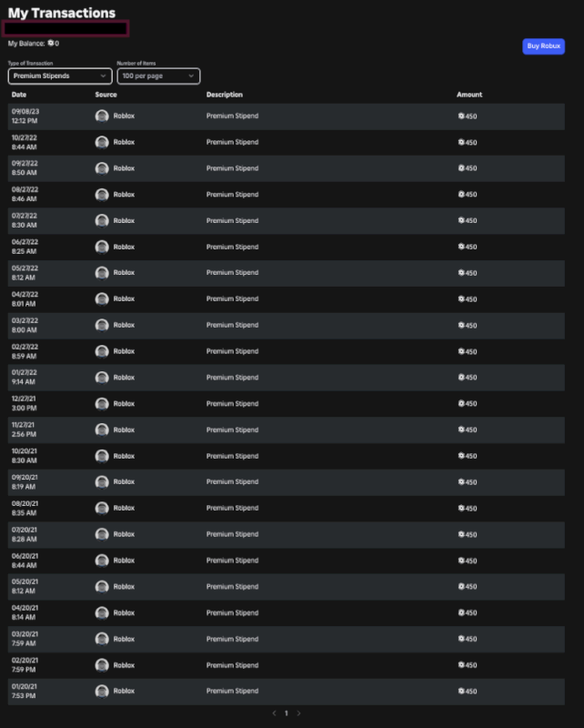Open the Type of Transaction dropdown
Screen dimensions: 584x728
[60, 76]
